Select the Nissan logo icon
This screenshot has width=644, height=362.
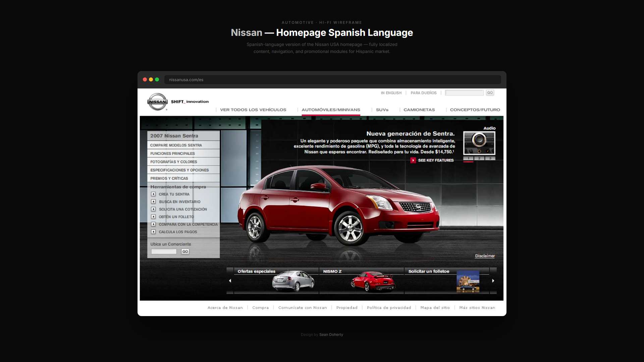(x=157, y=102)
